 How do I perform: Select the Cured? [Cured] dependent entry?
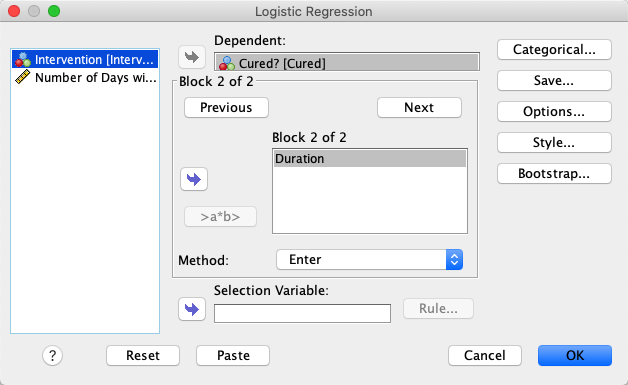coord(347,63)
